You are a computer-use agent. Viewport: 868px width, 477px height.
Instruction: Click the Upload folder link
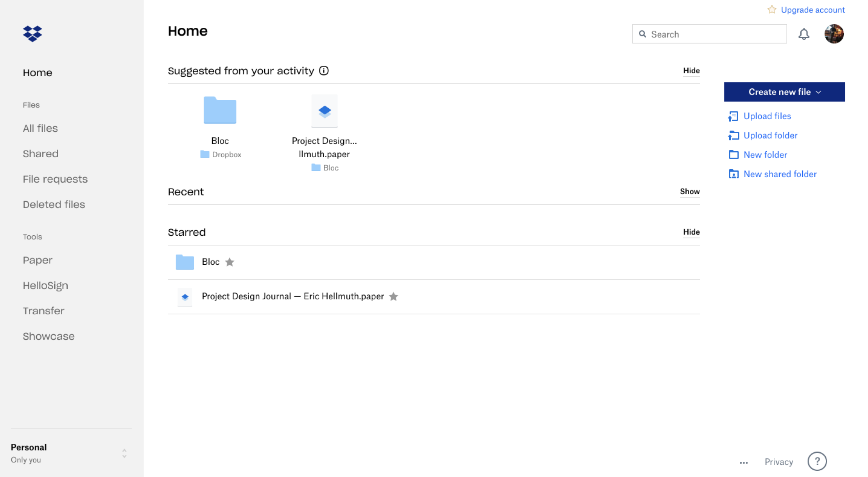770,136
